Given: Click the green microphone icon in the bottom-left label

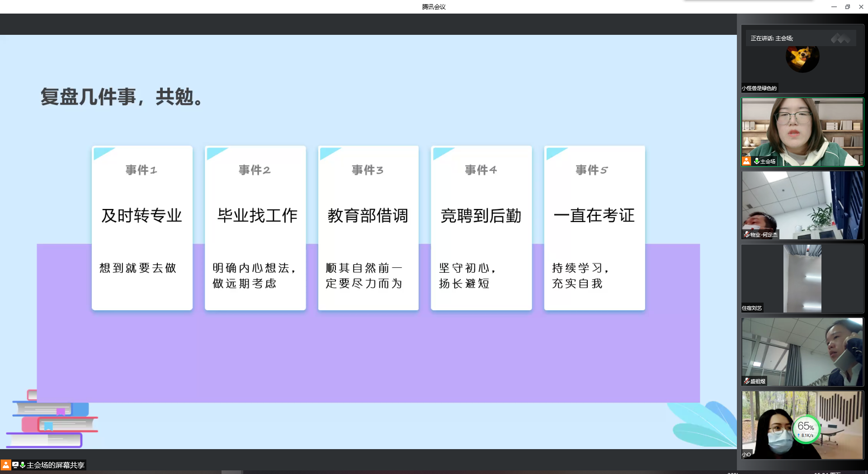Looking at the screenshot, I should point(22,465).
